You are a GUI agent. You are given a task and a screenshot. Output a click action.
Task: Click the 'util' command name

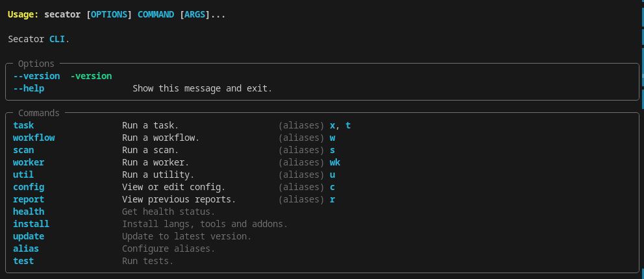coord(23,175)
